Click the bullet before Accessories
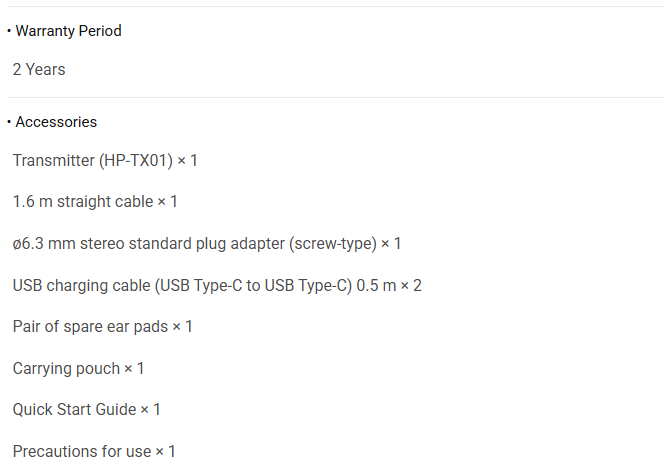This screenshot has height=474, width=664. (x=9, y=122)
